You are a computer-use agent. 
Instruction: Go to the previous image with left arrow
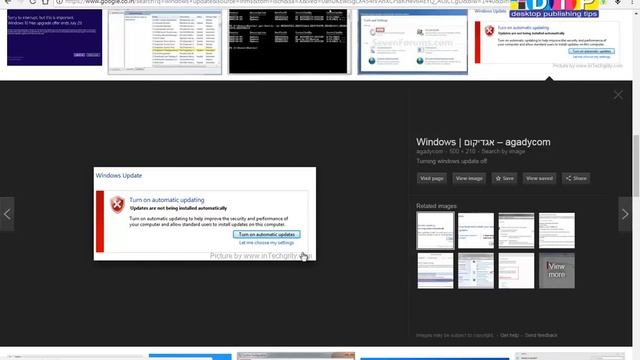click(x=7, y=214)
